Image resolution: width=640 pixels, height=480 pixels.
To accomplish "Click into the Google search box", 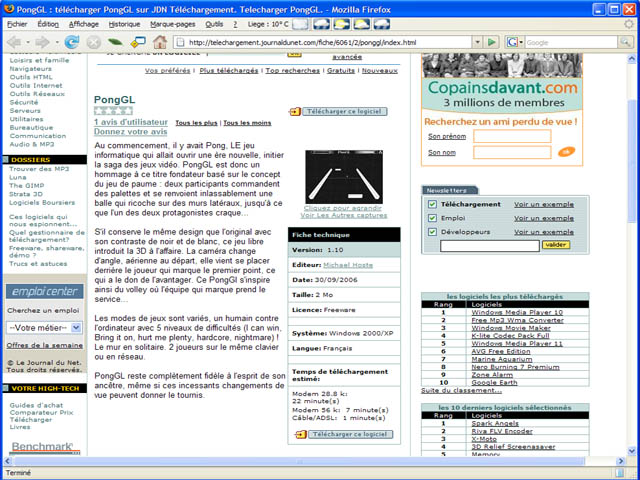I will coord(571,42).
